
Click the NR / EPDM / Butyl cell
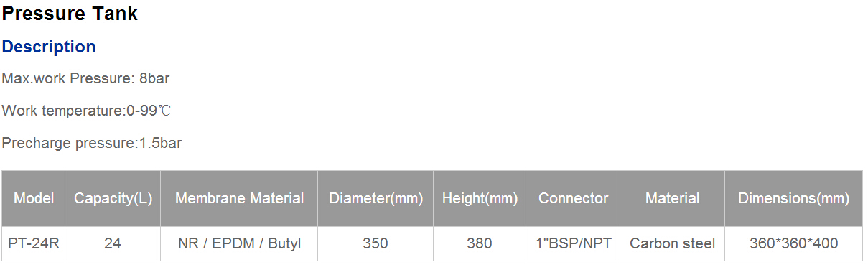(x=239, y=243)
